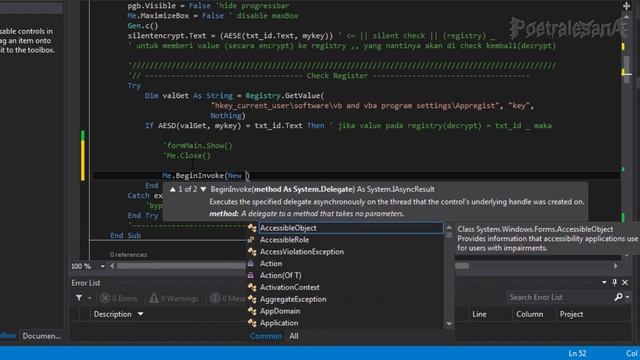This screenshot has width=640, height=360.
Task: Open the Documen... outline tab
Action: pyautogui.click(x=42, y=336)
